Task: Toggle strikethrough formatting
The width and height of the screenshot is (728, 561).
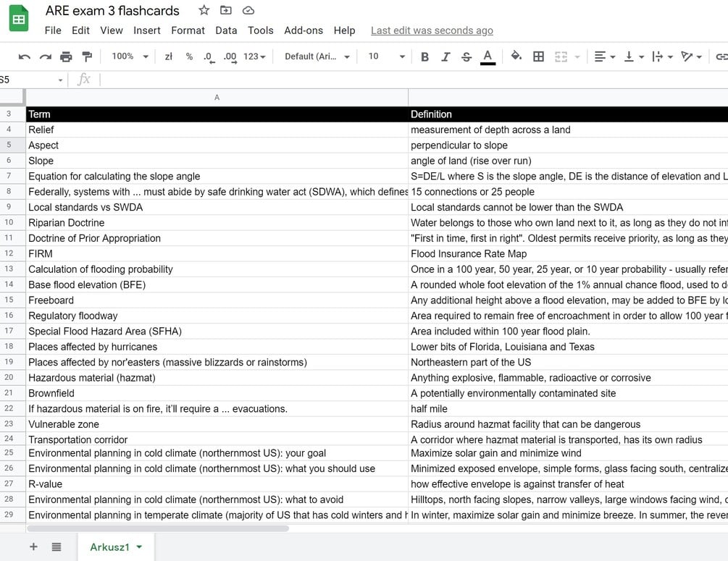Action: click(x=466, y=56)
